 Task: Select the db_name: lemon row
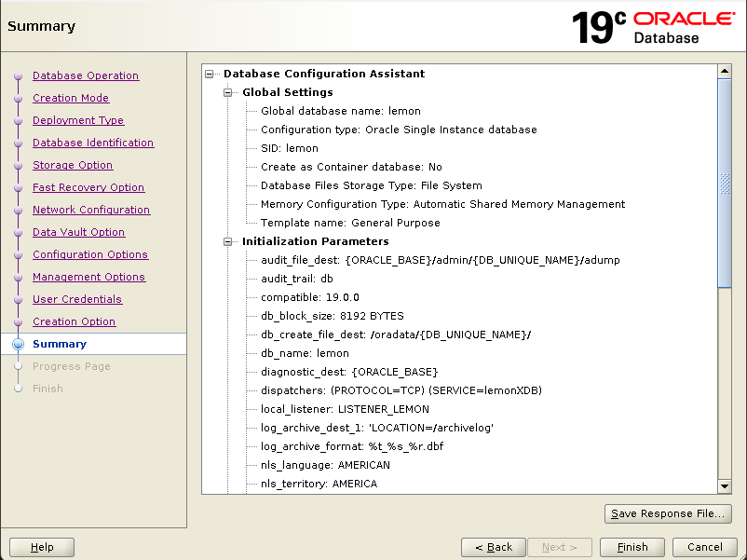[x=305, y=353]
